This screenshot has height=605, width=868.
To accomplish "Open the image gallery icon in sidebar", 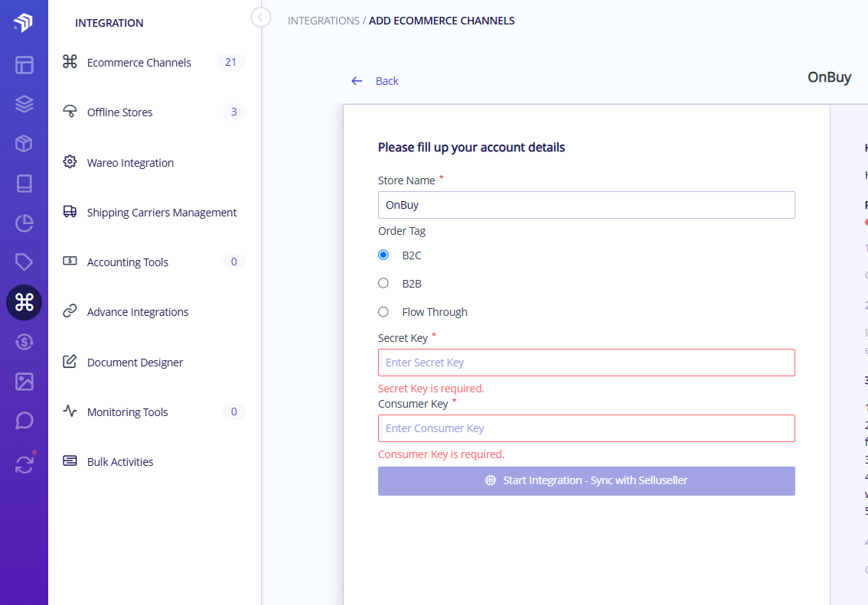I will [x=24, y=381].
